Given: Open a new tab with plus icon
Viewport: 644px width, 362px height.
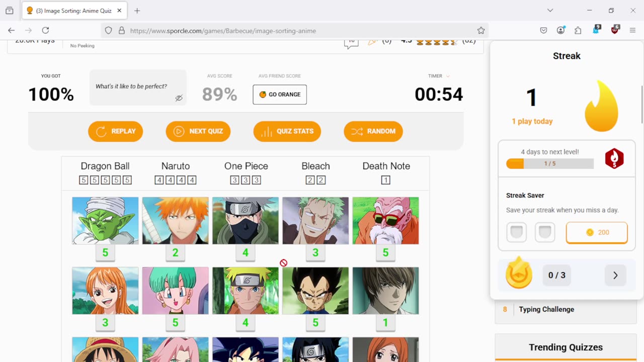Looking at the screenshot, I should (x=137, y=11).
